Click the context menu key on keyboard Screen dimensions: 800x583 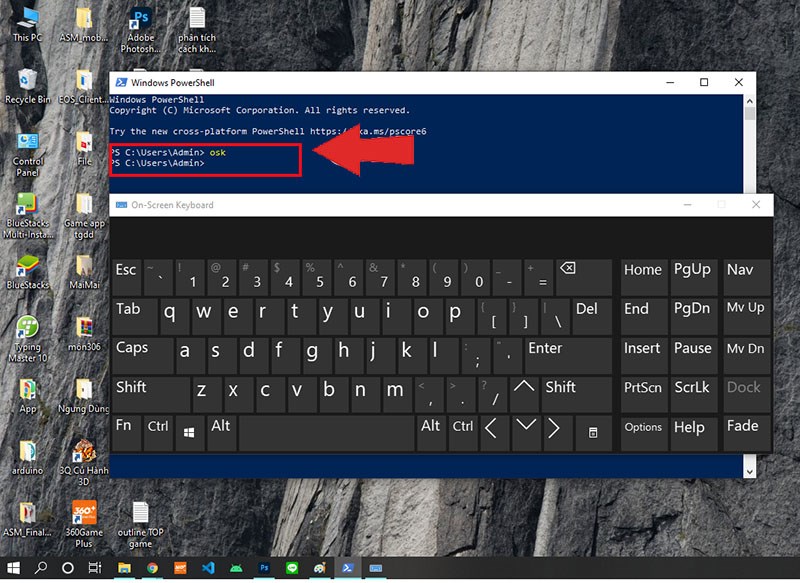(593, 433)
